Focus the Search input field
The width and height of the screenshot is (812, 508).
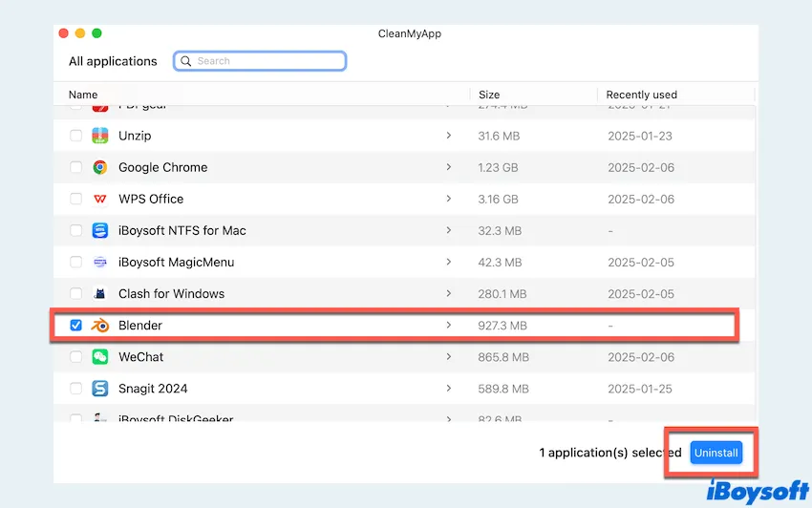pos(260,61)
